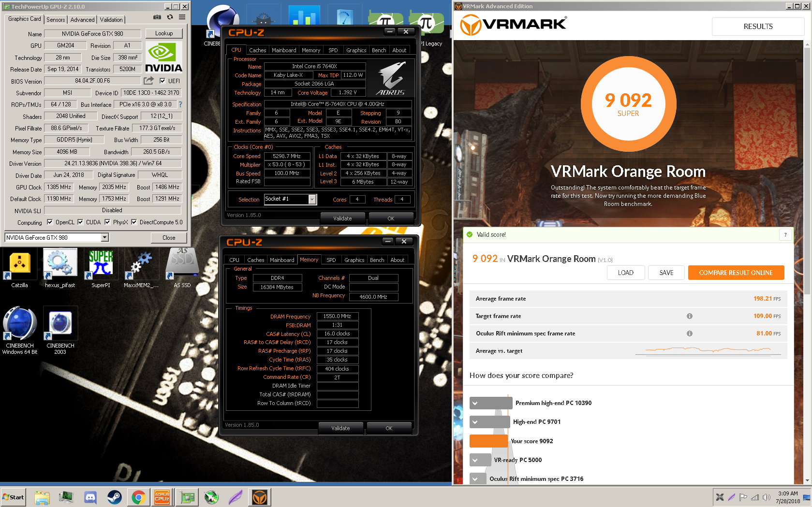Viewport: 812px width, 507px height.
Task: Open Google Chrome from the taskbar
Action: (138, 497)
